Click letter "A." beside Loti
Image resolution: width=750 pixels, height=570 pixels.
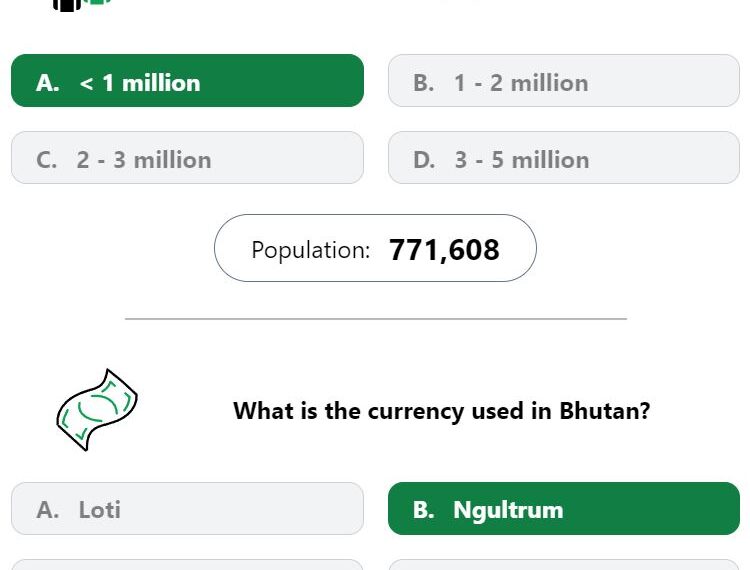(x=47, y=510)
